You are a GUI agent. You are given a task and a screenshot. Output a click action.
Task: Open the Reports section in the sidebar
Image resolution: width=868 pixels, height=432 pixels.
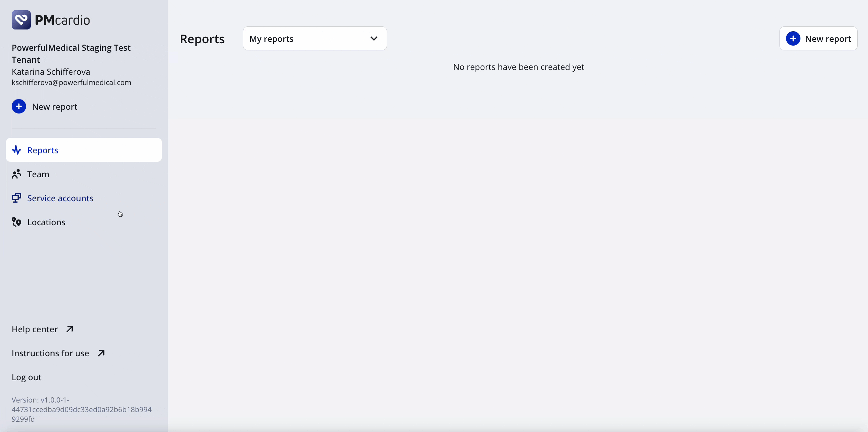click(x=84, y=150)
